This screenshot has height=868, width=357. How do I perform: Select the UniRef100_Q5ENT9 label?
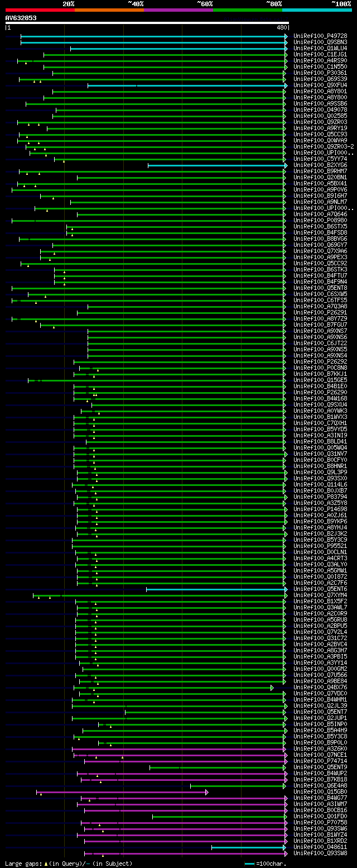point(320,767)
